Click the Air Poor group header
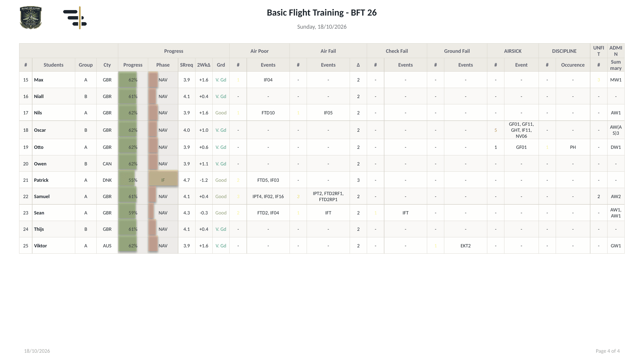This screenshot has height=362, width=644. click(x=259, y=51)
